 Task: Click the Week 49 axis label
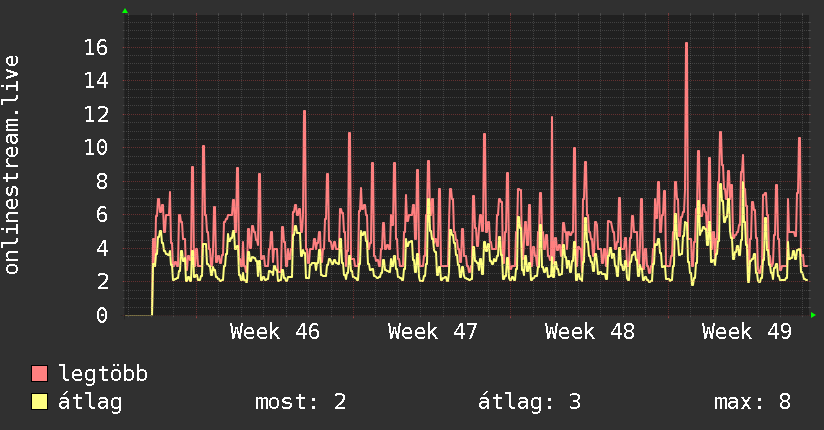[x=747, y=332]
